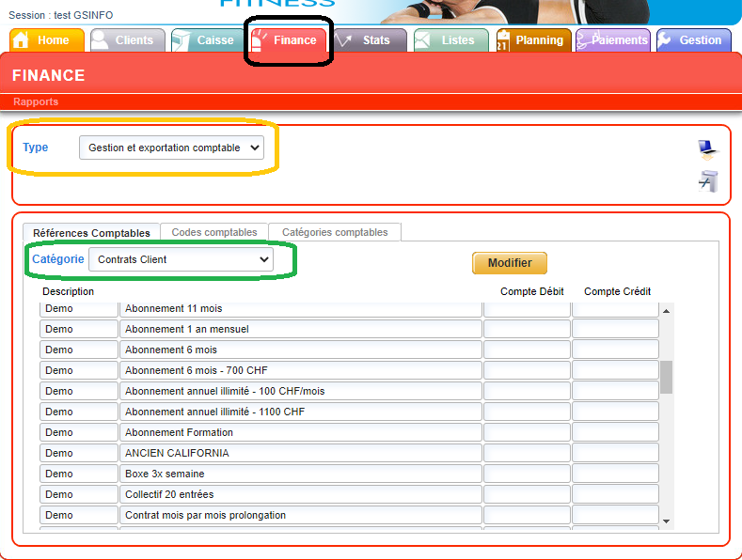Viewport: 742px width, 560px height.
Task: Switch to the Codes comptables tab
Action: click(214, 232)
